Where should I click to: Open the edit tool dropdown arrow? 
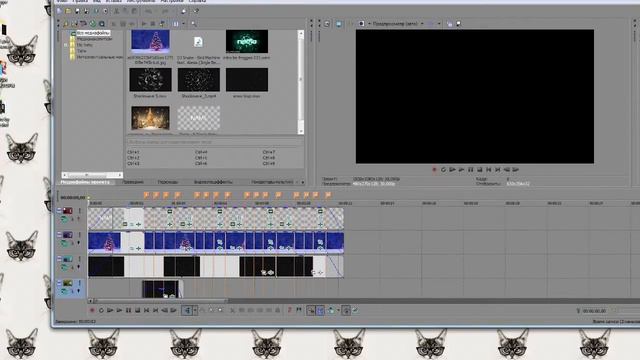[x=195, y=311]
